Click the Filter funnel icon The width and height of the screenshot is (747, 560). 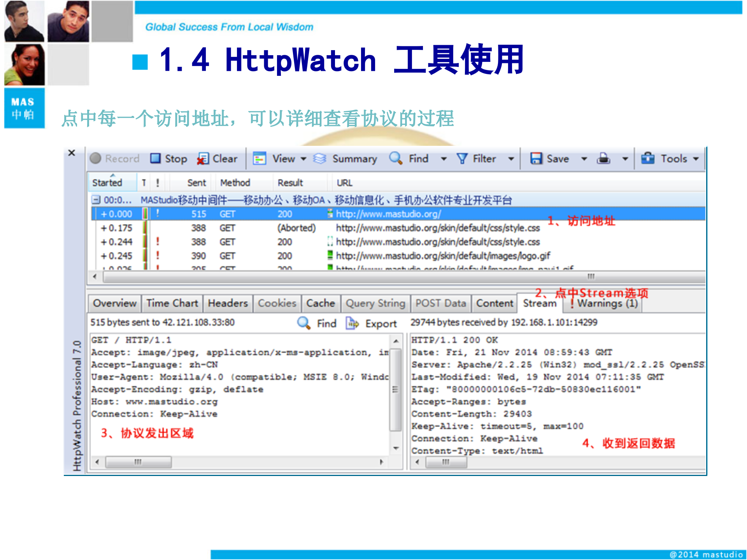pos(461,158)
